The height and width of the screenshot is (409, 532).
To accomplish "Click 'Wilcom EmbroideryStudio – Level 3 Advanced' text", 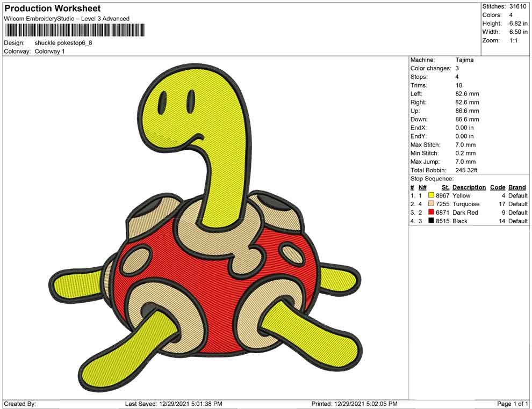I will tap(67, 19).
